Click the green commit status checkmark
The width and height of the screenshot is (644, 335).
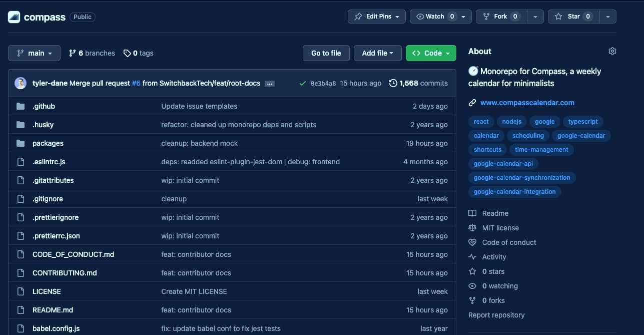tap(302, 84)
